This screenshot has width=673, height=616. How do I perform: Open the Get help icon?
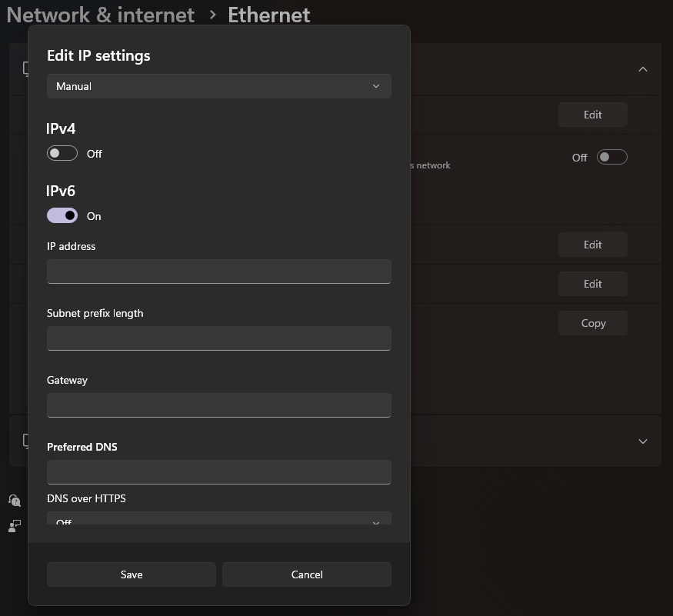click(14, 501)
